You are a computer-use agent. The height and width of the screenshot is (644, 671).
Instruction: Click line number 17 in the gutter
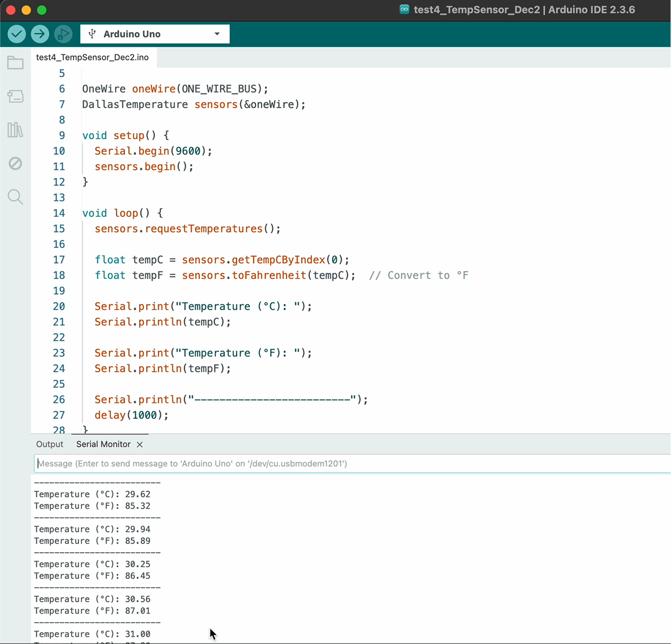coord(59,260)
